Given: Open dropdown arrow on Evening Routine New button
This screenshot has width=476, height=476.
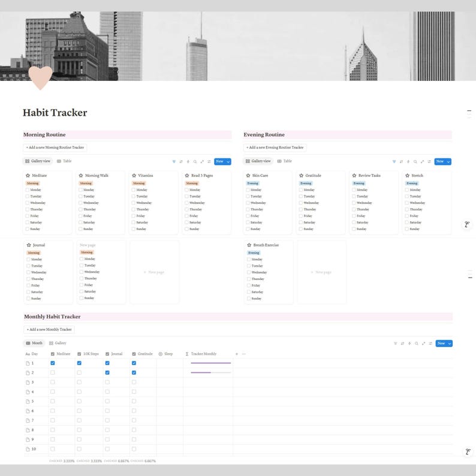Looking at the screenshot, I should click(448, 161).
